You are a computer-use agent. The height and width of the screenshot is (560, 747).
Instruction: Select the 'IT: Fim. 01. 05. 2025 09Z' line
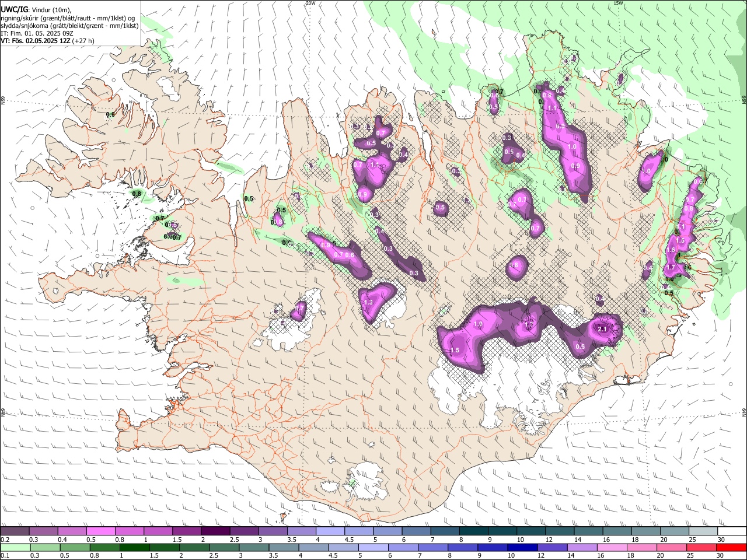pos(37,33)
